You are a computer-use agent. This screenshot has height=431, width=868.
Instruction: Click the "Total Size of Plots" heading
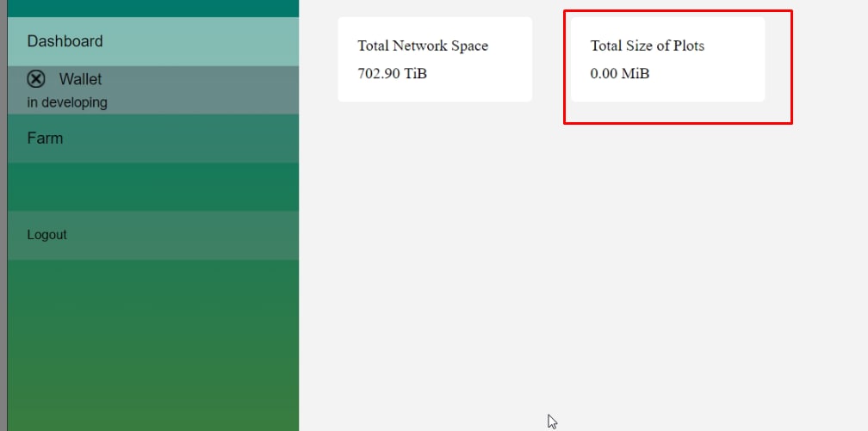pos(647,46)
